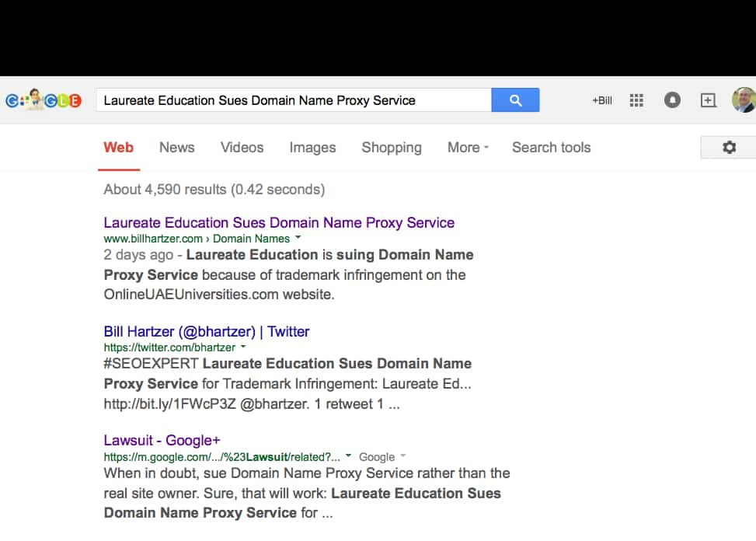Switch to News results
756x541 pixels.
click(x=177, y=147)
